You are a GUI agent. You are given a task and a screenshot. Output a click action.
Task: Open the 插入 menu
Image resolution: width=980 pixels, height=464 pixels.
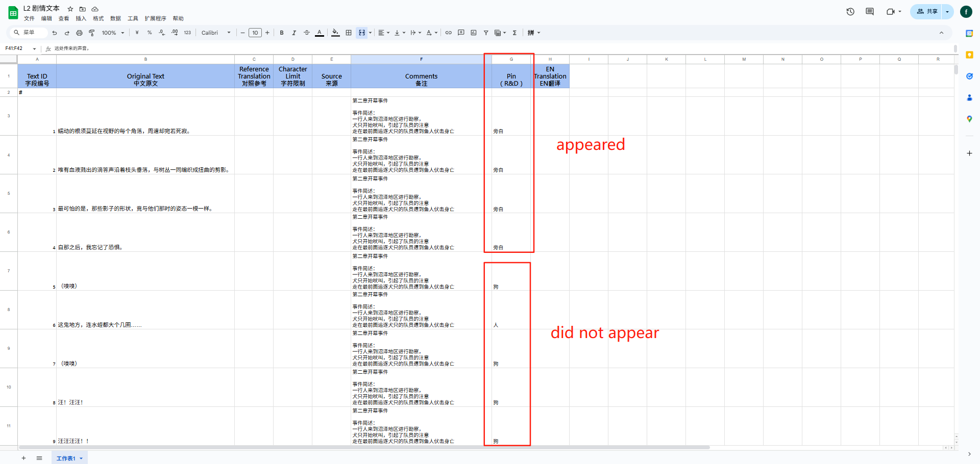tap(81, 18)
